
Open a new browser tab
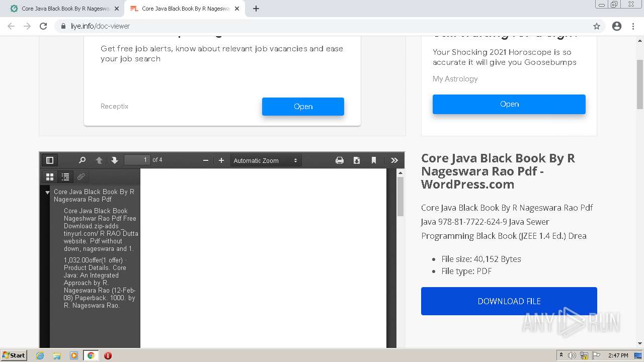(x=256, y=9)
